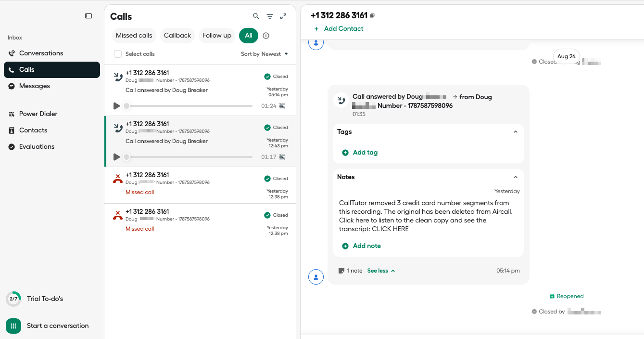The width and height of the screenshot is (644, 339).
Task: Click the Aug 24 date badge
Action: (567, 56)
